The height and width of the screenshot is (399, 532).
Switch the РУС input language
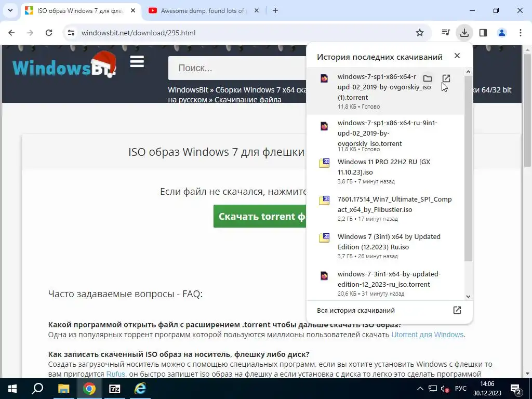click(461, 389)
